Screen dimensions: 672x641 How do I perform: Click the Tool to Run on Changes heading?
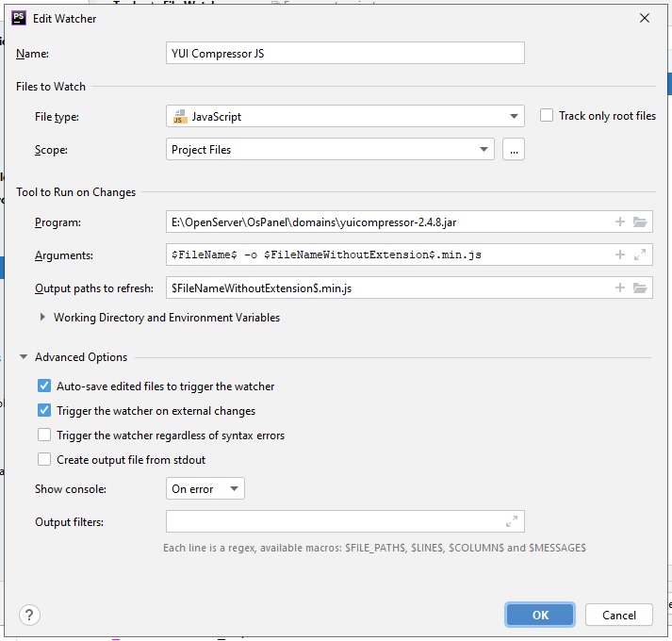pyautogui.click(x=75, y=192)
